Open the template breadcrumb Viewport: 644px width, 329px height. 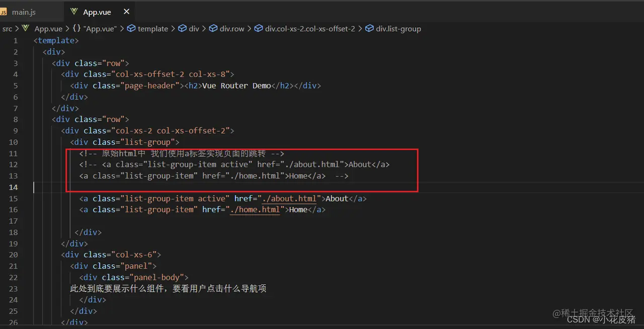pyautogui.click(x=153, y=29)
